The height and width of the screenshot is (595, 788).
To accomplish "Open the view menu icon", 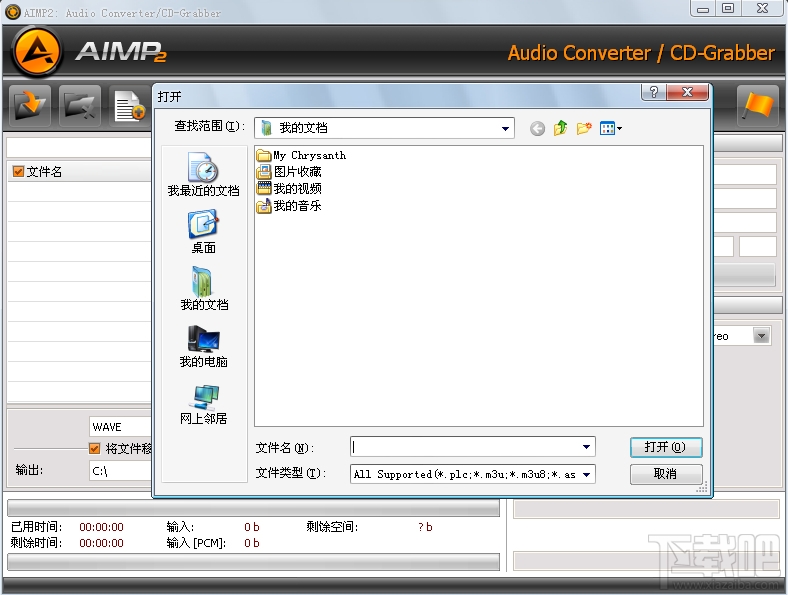I will 611,129.
